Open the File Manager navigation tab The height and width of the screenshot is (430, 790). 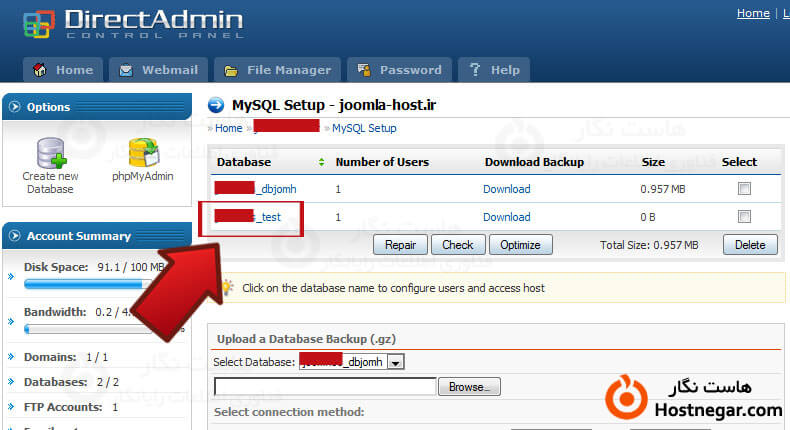277,70
